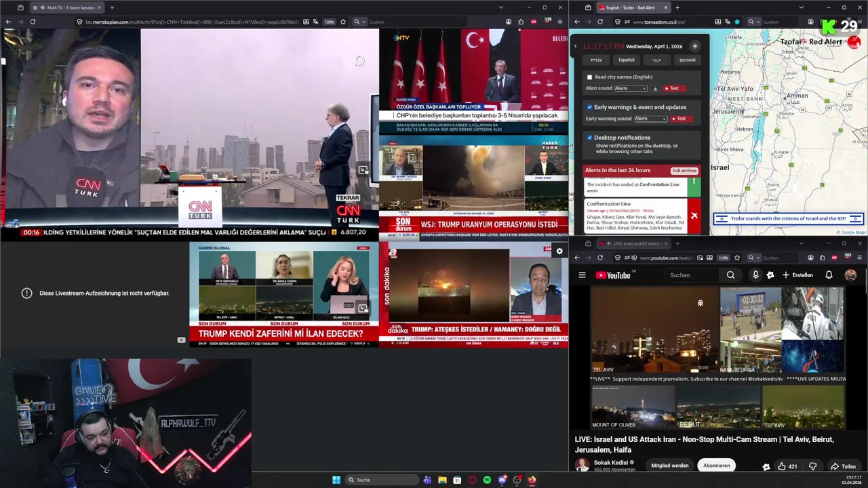The image size is (868, 488).
Task: Click tzevaadom.co.il address bar
Action: [x=675, y=22]
